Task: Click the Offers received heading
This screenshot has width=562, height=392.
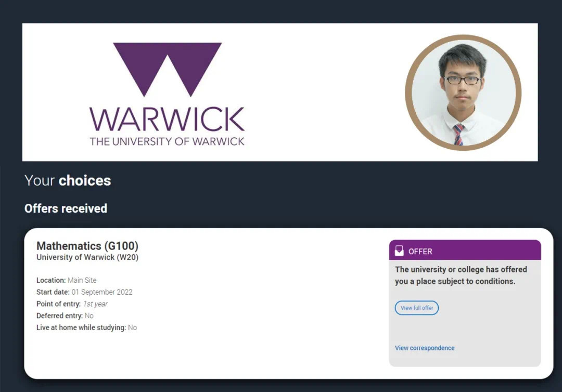Action: tap(66, 208)
